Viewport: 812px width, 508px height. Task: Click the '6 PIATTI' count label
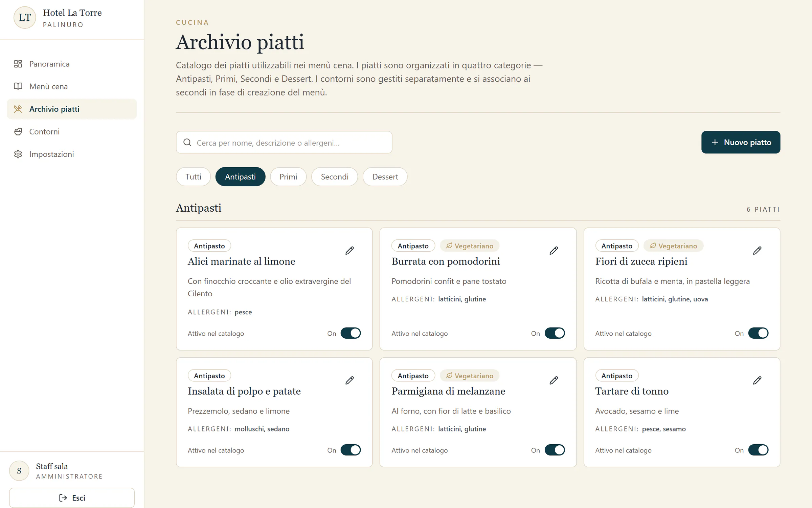[763, 209]
